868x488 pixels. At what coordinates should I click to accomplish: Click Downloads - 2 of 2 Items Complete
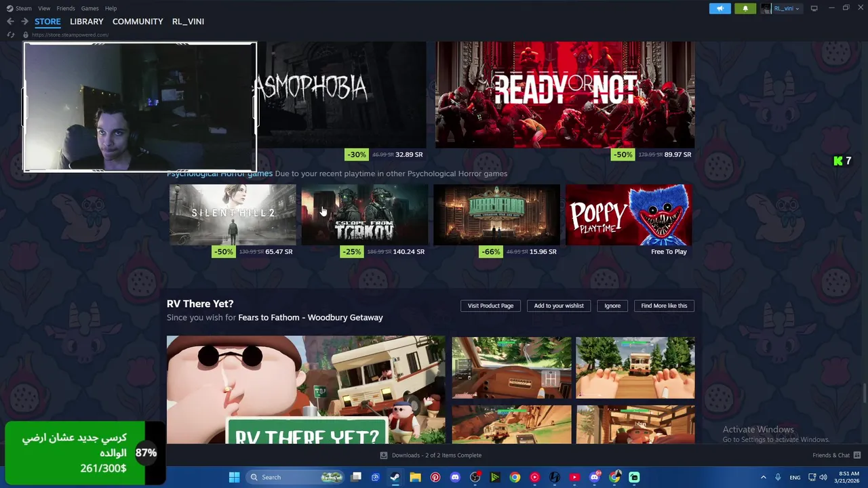tap(437, 455)
